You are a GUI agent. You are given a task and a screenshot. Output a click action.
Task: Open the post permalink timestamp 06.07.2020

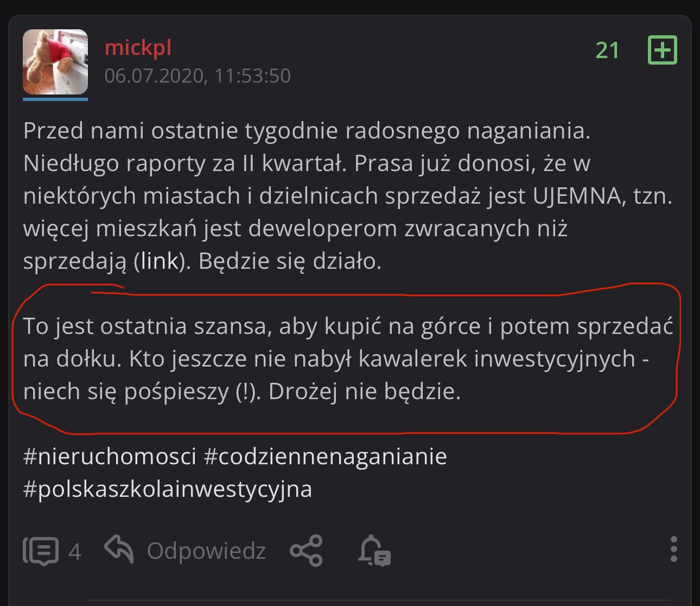(197, 75)
